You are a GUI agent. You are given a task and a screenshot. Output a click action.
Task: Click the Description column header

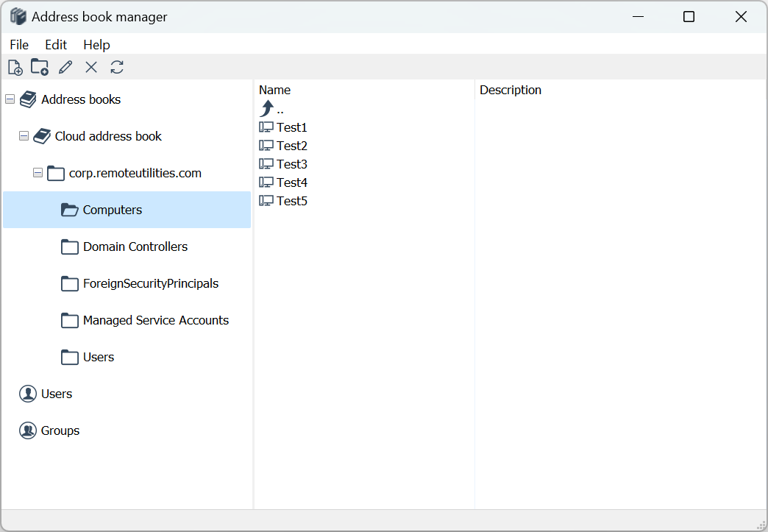click(511, 90)
